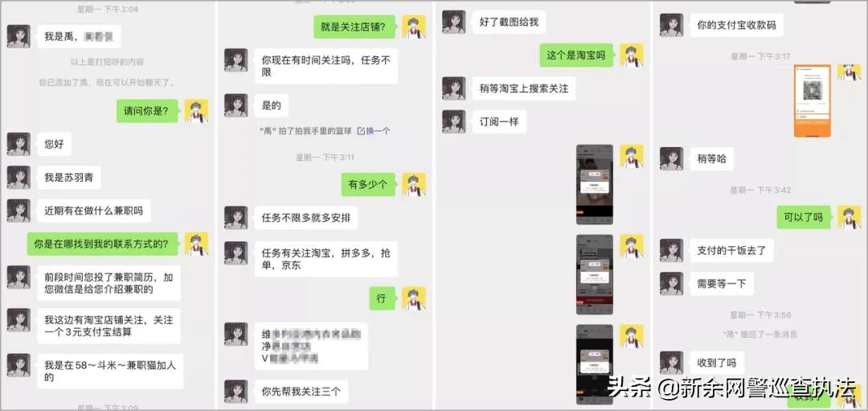The width and height of the screenshot is (868, 411).
Task: Click the 换一个 link
Action: [374, 131]
